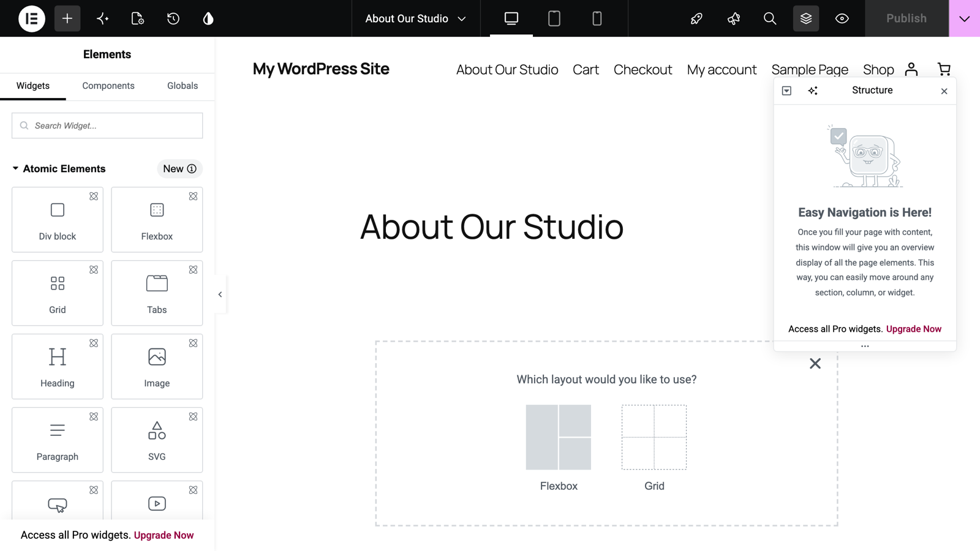Select the Heading widget

pyautogui.click(x=58, y=367)
